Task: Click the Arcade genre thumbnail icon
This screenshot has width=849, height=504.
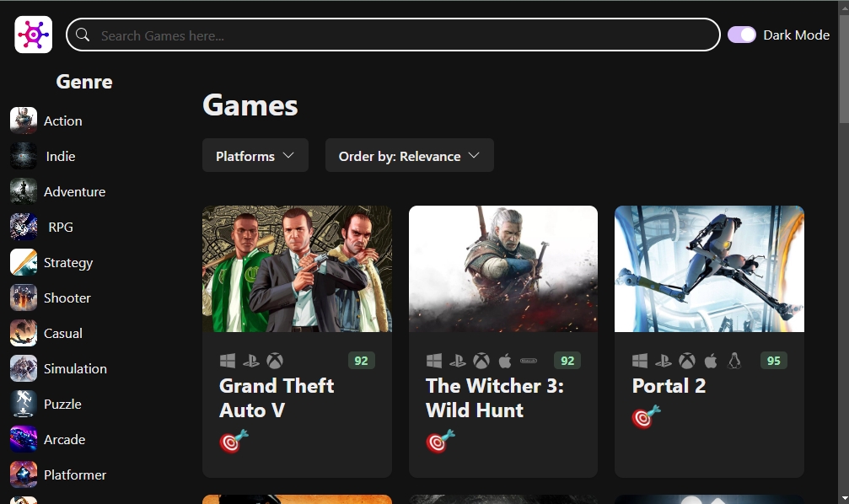Action: [24, 440]
